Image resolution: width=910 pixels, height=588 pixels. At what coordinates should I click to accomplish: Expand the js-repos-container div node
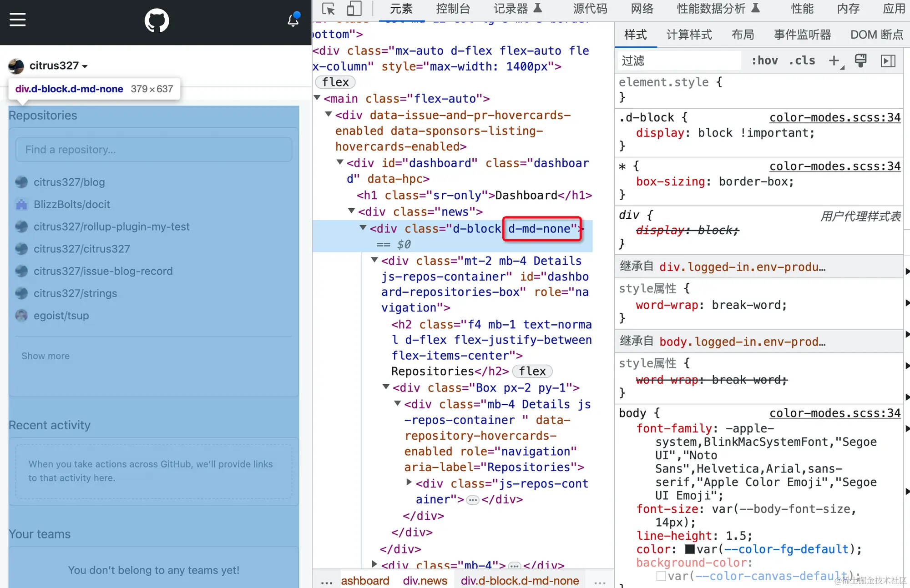(x=409, y=482)
